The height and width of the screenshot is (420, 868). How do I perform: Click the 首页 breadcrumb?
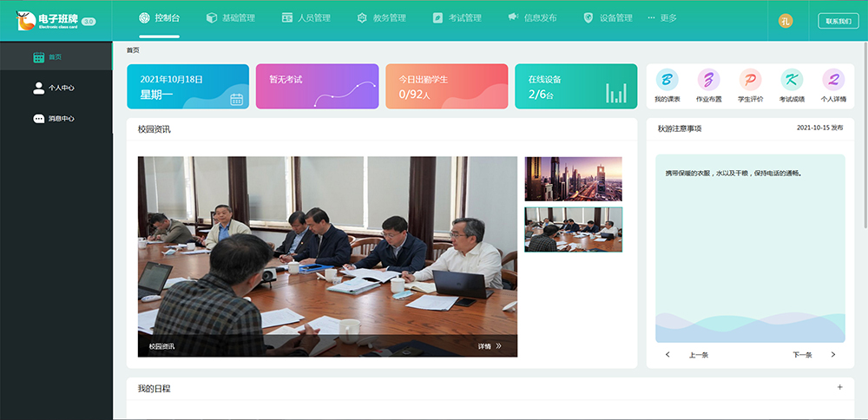pos(133,49)
